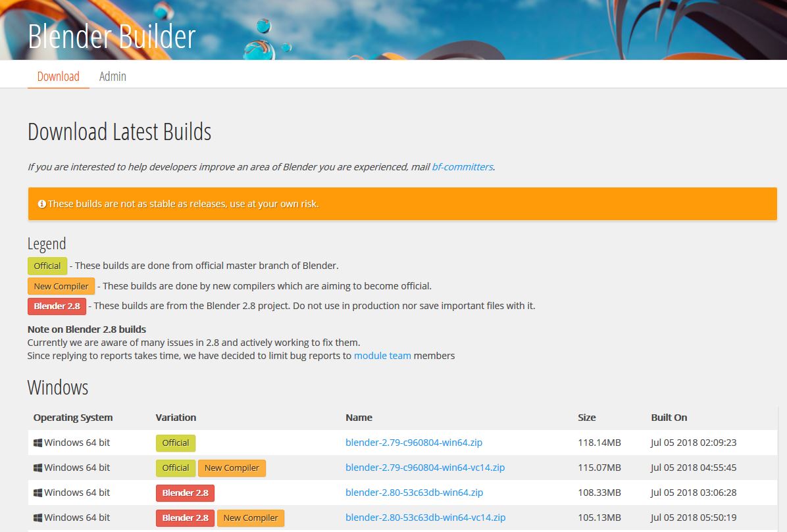
Task: Click Blender 2.8 badge in the 108.33MB row
Action: 185,493
